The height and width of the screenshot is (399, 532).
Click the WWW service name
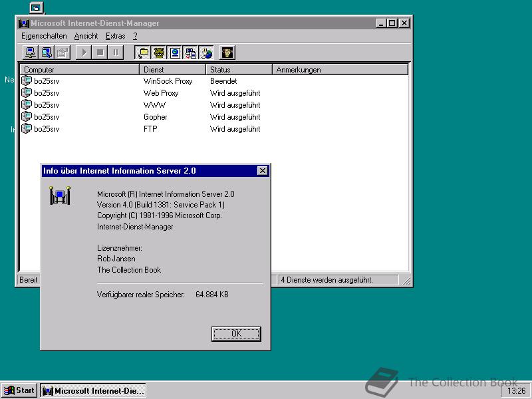pyautogui.click(x=154, y=105)
